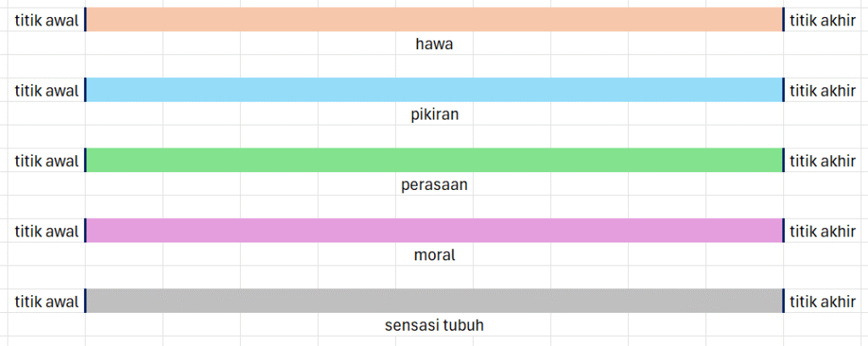Click 'titik akhir' beside the blue bar
The image size is (868, 346).
[x=822, y=90]
